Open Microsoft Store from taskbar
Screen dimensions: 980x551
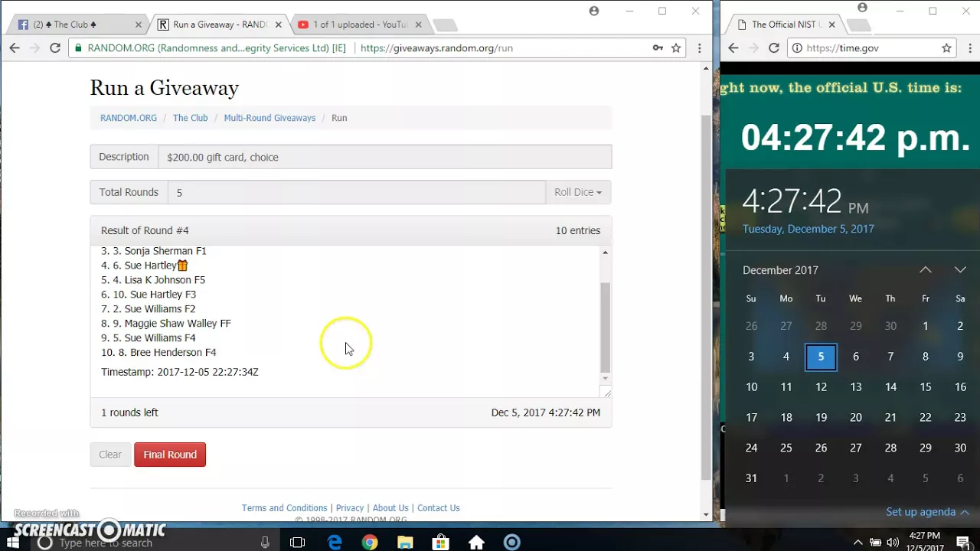441,543
